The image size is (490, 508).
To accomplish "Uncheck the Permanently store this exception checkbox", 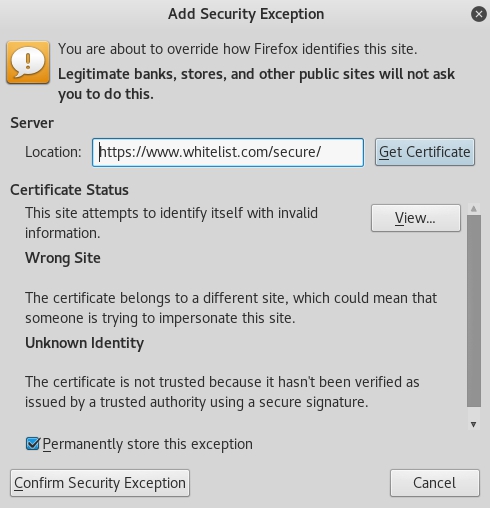I will tap(33, 444).
